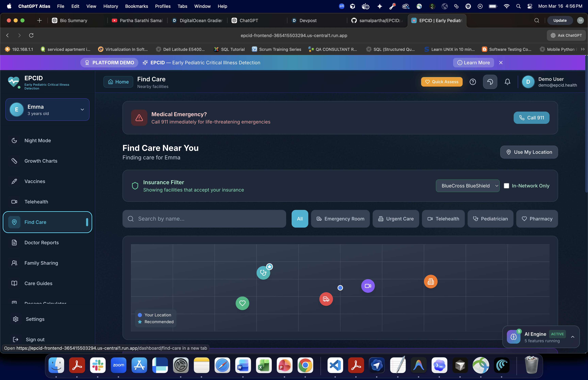Click the Search by name field
The width and height of the screenshot is (588, 380).
click(204, 219)
